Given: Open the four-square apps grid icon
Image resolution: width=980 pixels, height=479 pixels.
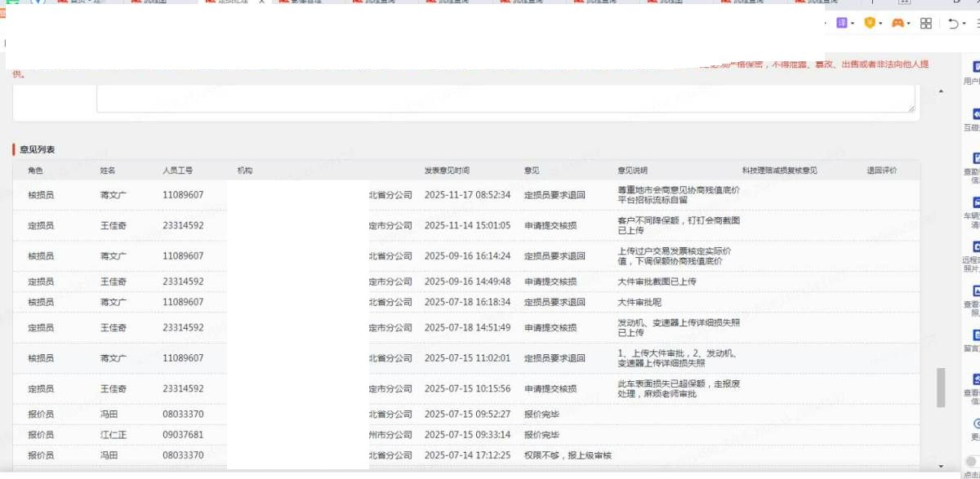Looking at the screenshot, I should coord(925,24).
